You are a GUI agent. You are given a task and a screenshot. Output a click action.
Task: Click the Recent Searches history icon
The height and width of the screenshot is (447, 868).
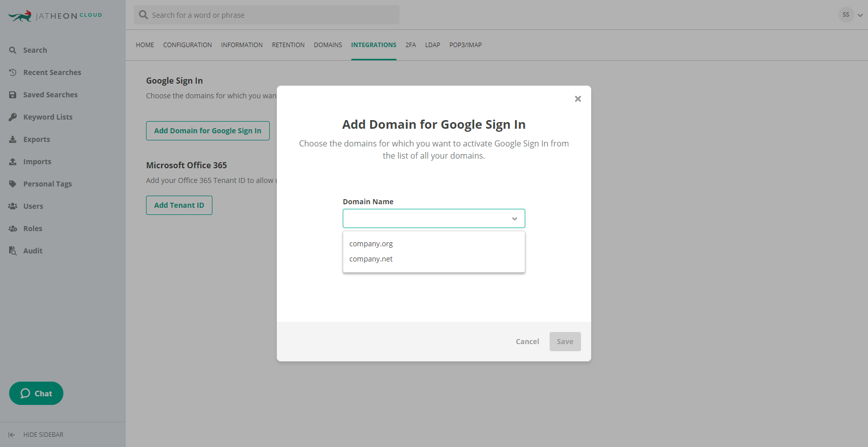13,72
